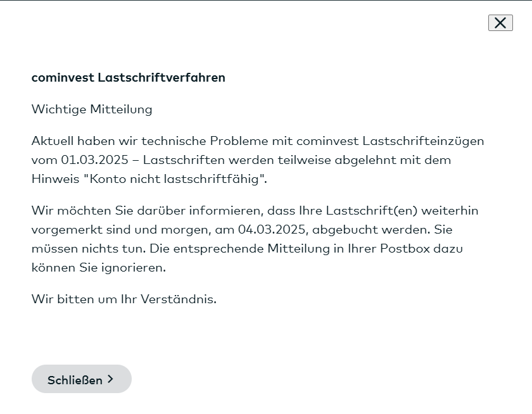Screen dimensions: 532x414
Task: Click the date 01.03.2025 in the first paragraph
Action: (92, 160)
